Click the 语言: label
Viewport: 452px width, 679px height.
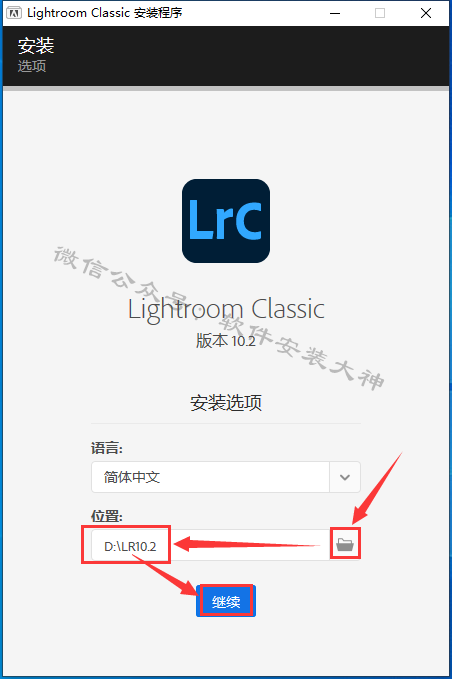point(107,448)
